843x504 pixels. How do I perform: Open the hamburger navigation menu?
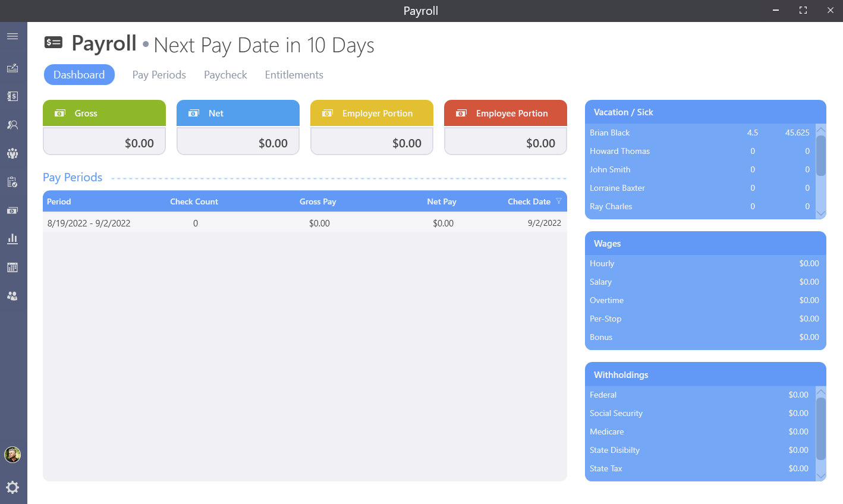pos(12,36)
